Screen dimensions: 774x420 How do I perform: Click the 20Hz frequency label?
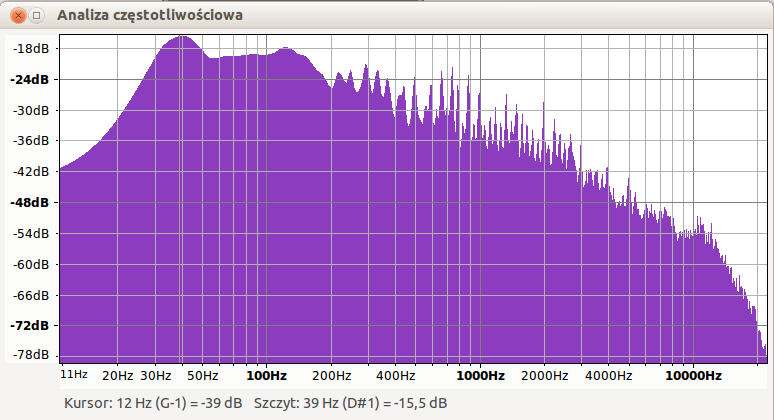click(x=117, y=376)
